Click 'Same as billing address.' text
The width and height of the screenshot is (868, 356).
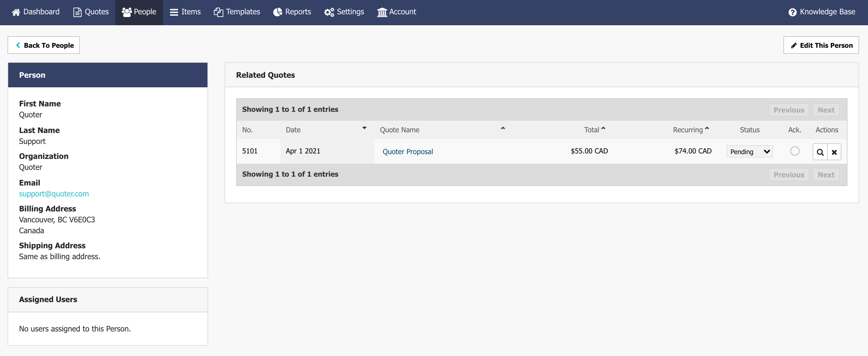60,256
